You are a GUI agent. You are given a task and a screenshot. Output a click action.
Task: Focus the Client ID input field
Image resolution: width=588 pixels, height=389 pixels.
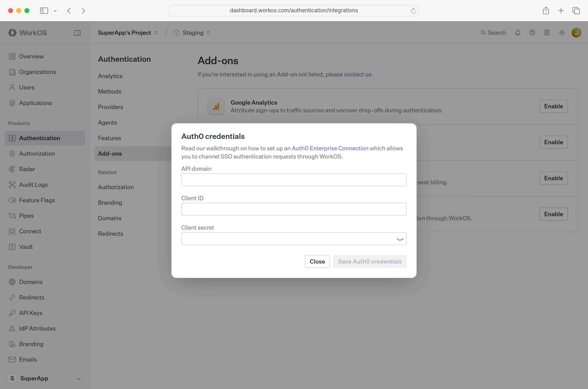[x=294, y=209]
